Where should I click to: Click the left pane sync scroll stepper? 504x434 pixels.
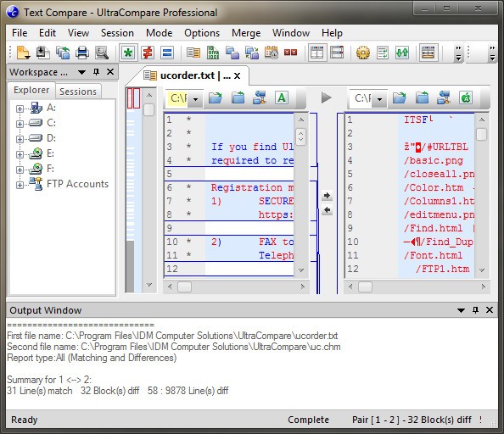coord(300,137)
